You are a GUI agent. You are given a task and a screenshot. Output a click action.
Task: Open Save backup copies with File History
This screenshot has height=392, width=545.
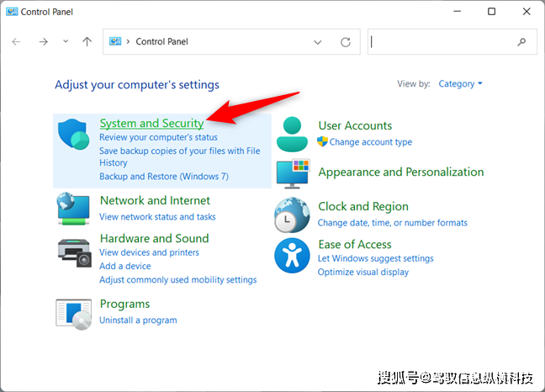[x=180, y=156]
